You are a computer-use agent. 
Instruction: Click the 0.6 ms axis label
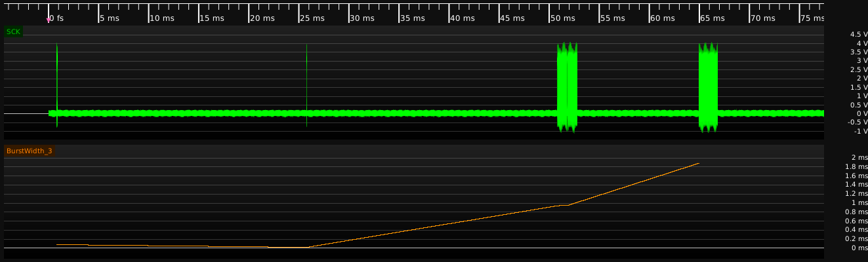click(856, 221)
